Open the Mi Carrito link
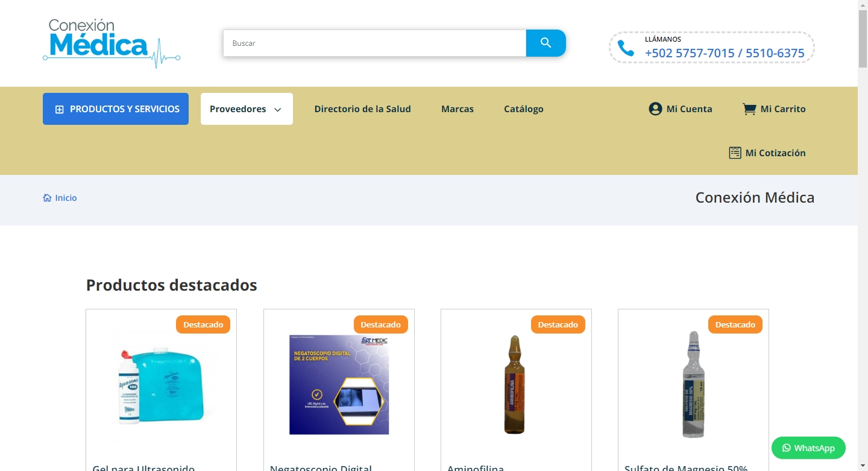This screenshot has height=471, width=868. (774, 109)
